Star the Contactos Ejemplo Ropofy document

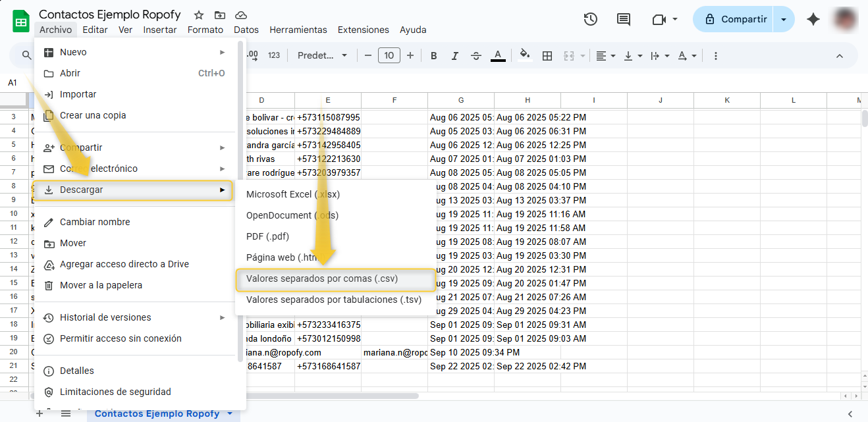(x=197, y=15)
